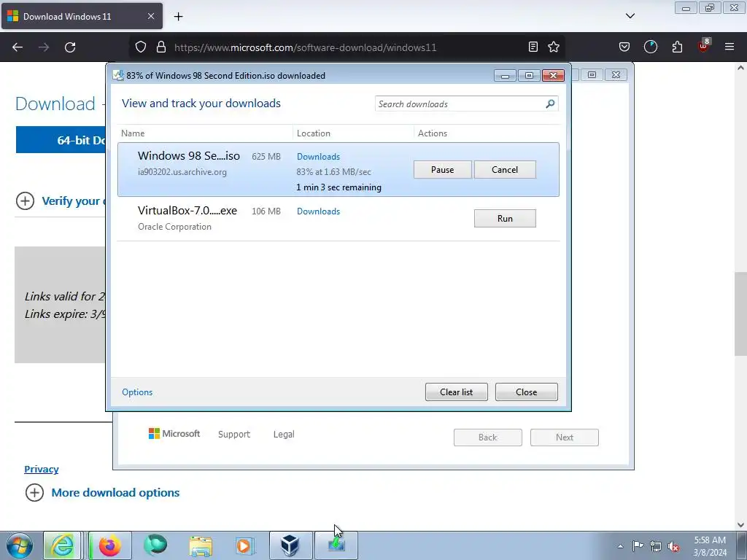Open the Pocket save icon
747x560 pixels.
[624, 47]
